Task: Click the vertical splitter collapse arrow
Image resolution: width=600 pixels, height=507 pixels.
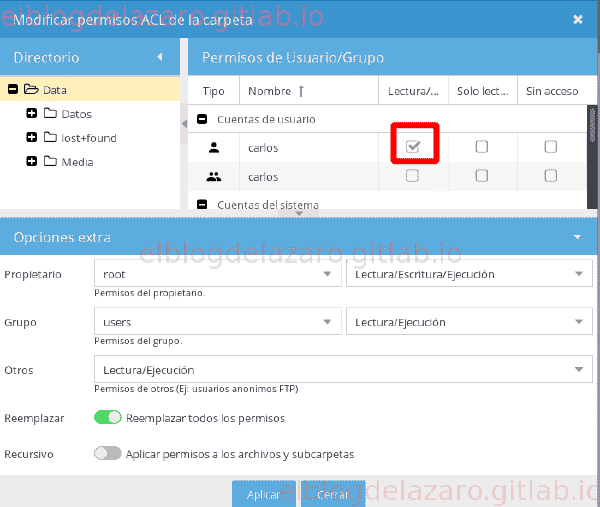Action: (x=184, y=124)
